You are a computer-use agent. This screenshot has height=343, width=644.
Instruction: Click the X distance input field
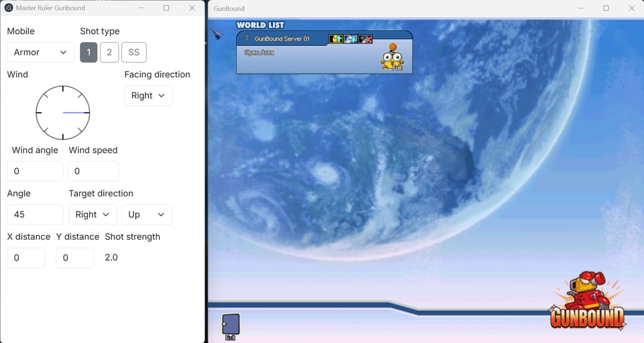(26, 257)
